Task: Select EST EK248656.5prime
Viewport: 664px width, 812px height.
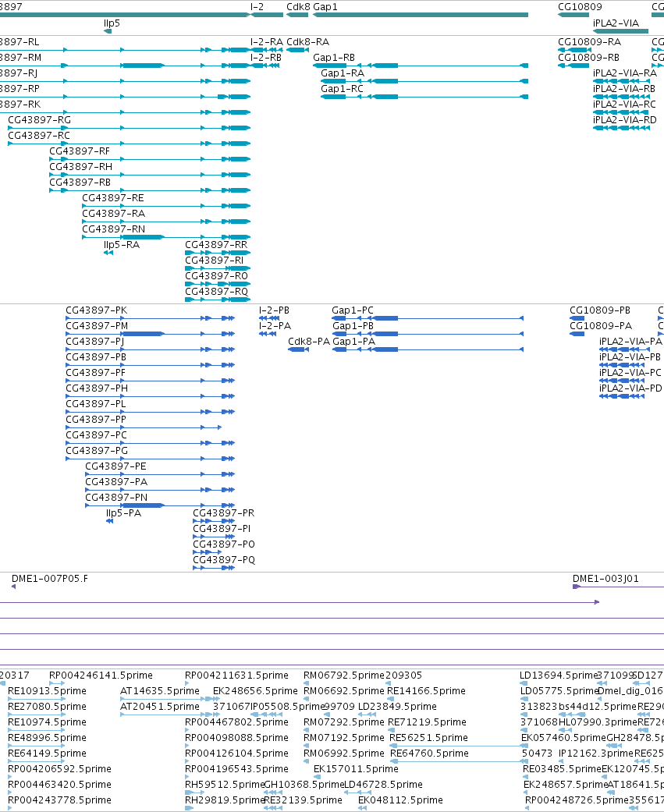Action: (255, 691)
